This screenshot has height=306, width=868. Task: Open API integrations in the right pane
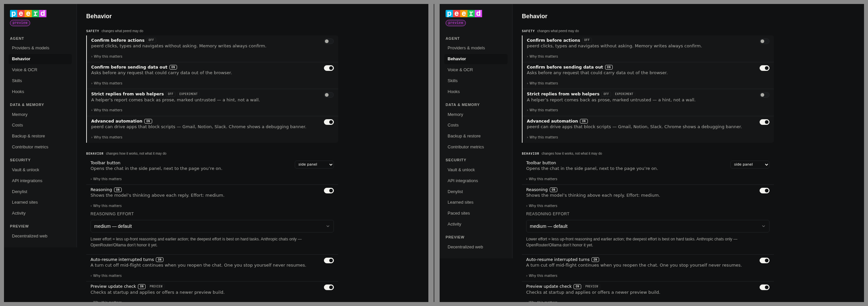tap(476, 181)
